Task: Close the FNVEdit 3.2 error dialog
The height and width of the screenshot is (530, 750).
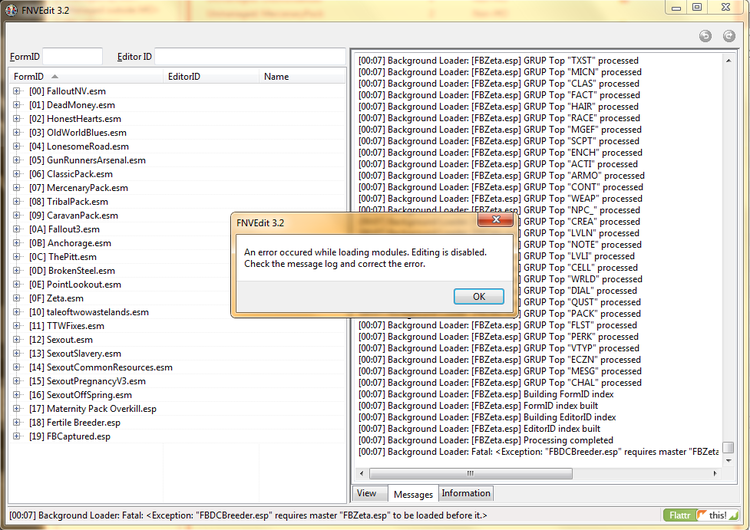Action: pos(496,220)
